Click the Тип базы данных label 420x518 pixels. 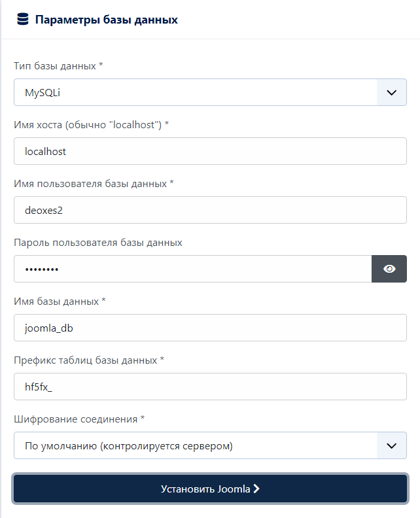point(58,66)
